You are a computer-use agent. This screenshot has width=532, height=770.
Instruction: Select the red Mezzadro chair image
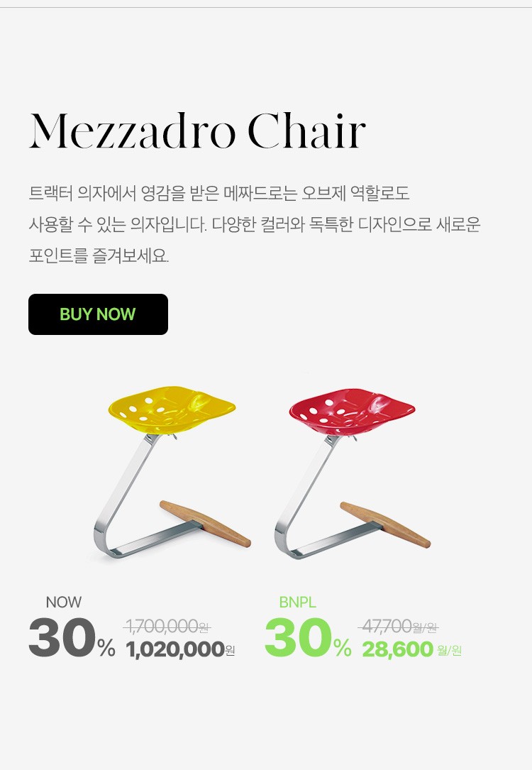click(353, 473)
